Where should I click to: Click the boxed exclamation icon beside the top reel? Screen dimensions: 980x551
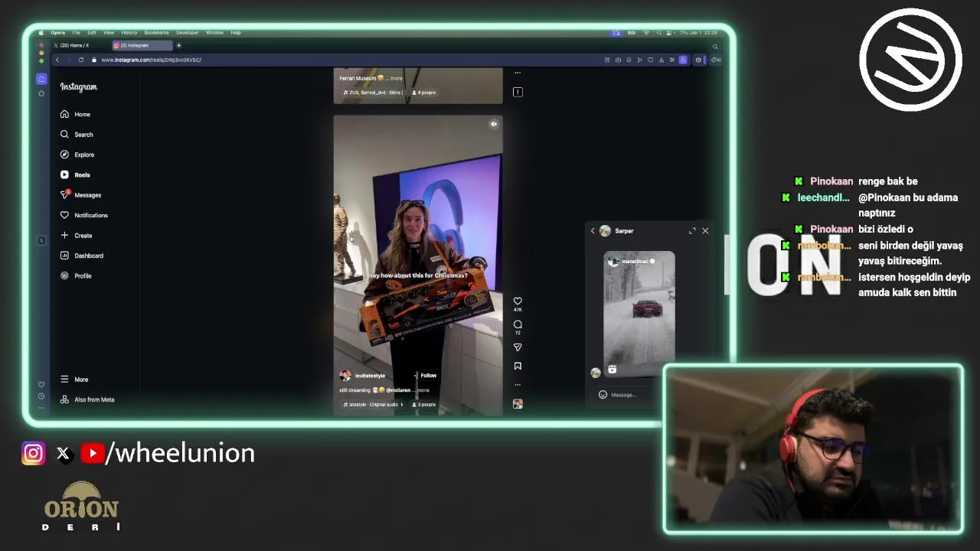(x=518, y=92)
